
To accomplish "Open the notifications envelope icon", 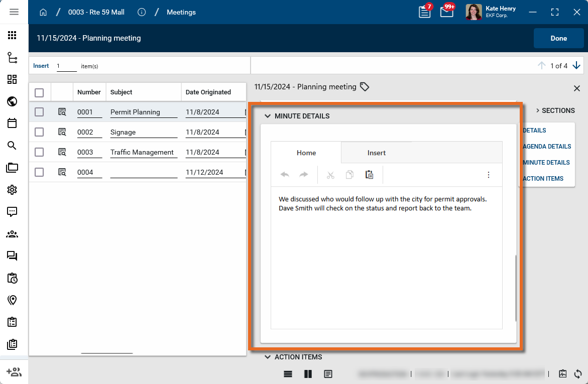I will [446, 12].
